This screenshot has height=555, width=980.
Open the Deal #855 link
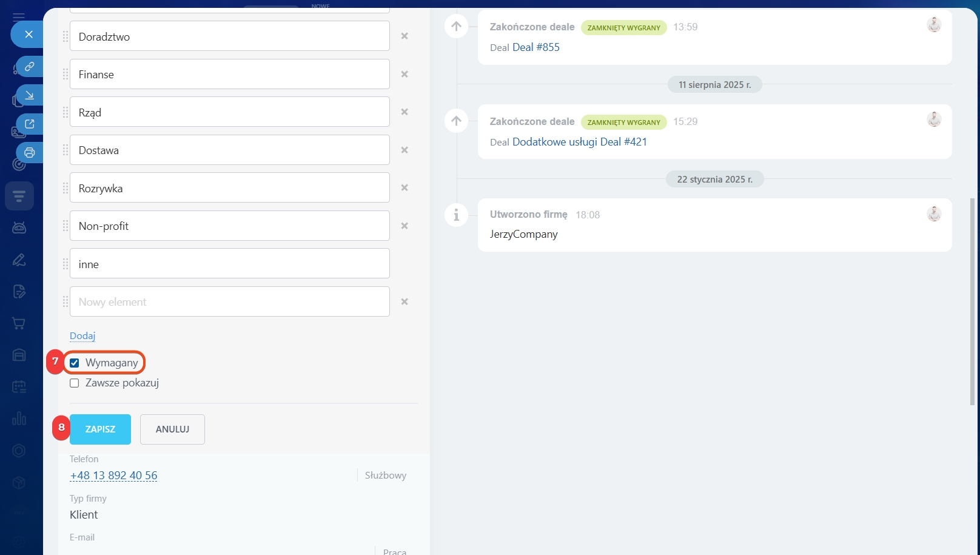(x=536, y=47)
